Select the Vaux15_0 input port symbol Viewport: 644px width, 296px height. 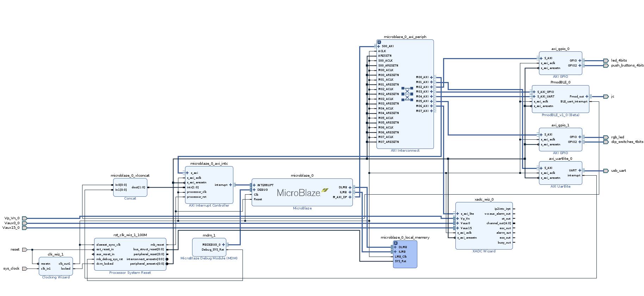pos(25,228)
